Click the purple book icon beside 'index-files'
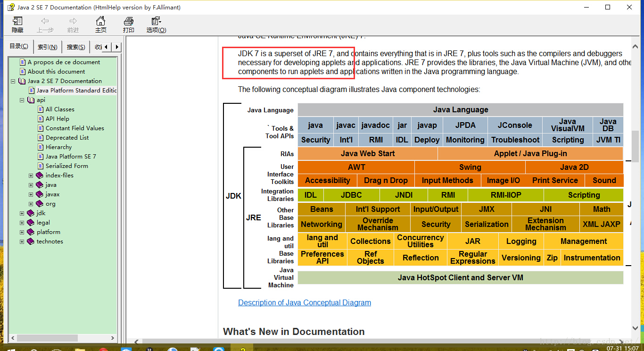 [40, 175]
